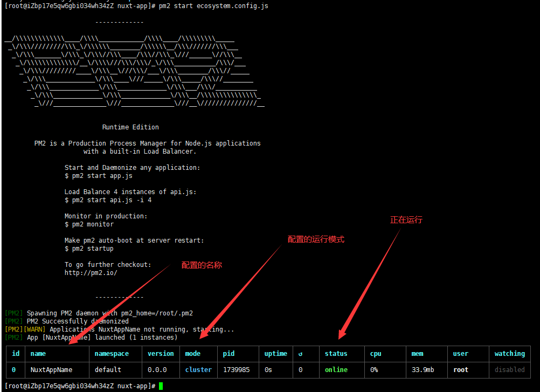Click the "namespace" column header

(x=112, y=354)
